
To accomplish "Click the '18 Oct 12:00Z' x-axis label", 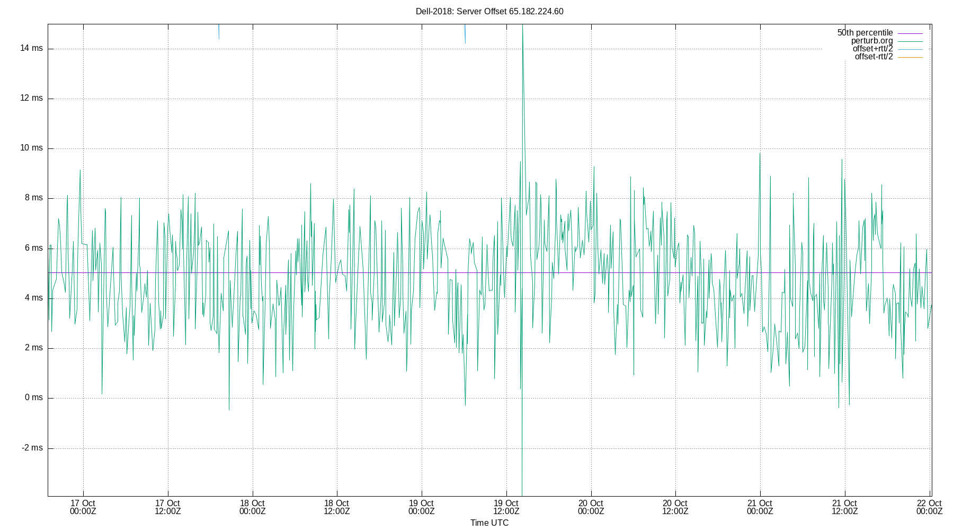I will point(337,507).
